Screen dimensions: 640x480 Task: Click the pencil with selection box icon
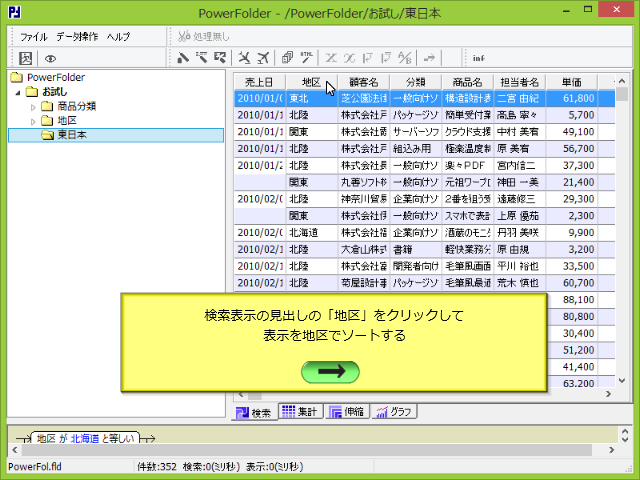tap(220, 58)
